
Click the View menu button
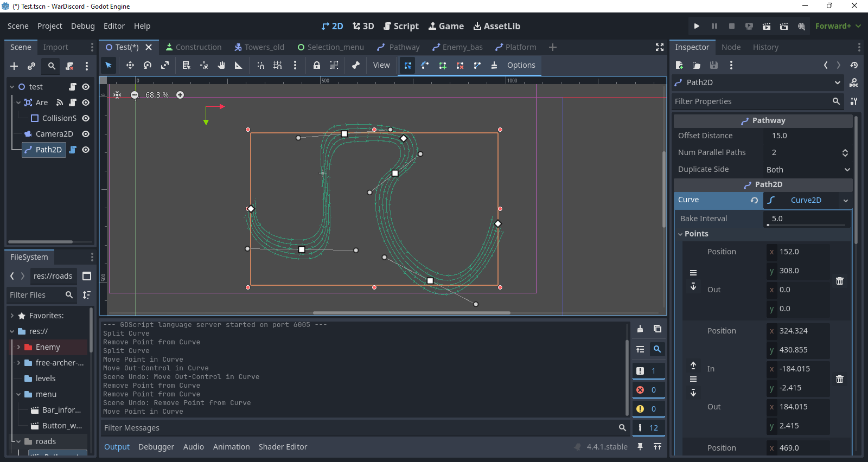(x=381, y=65)
